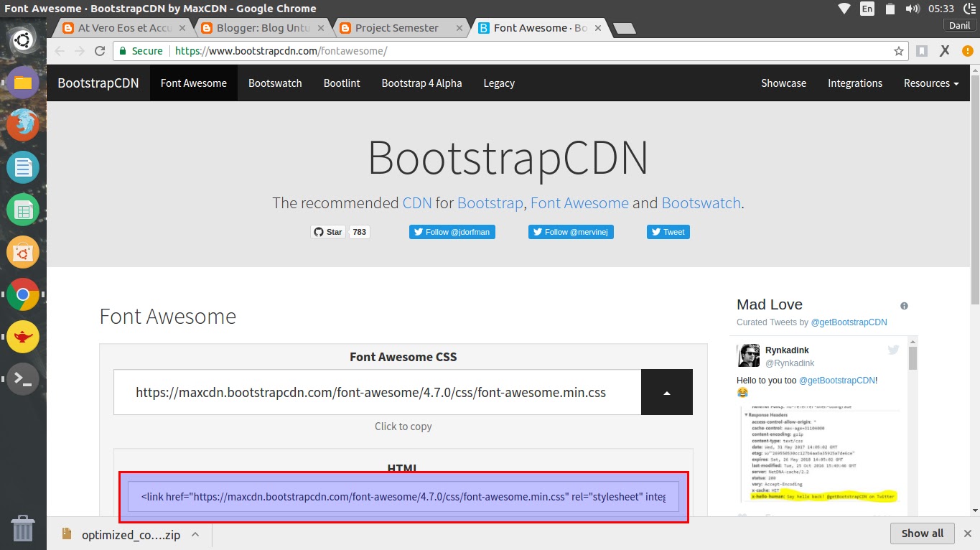980x550 pixels.
Task: Go back with Chrome's back arrow
Action: [x=60, y=51]
